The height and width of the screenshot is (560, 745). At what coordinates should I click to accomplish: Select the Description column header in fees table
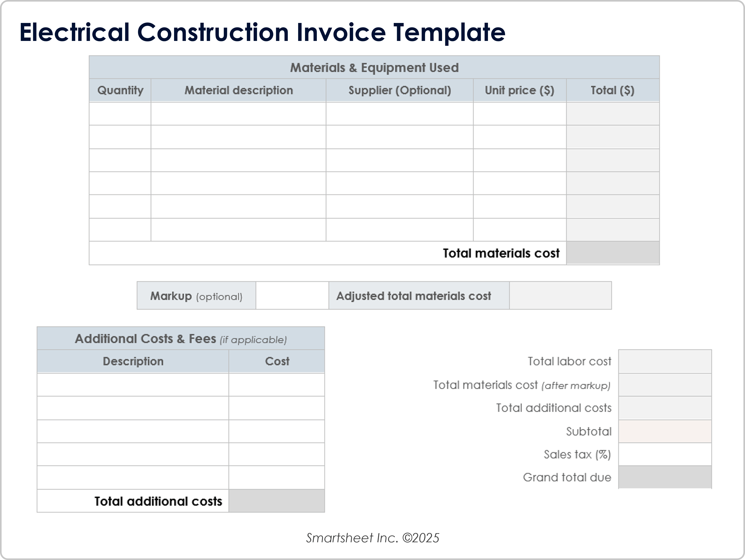click(x=133, y=361)
